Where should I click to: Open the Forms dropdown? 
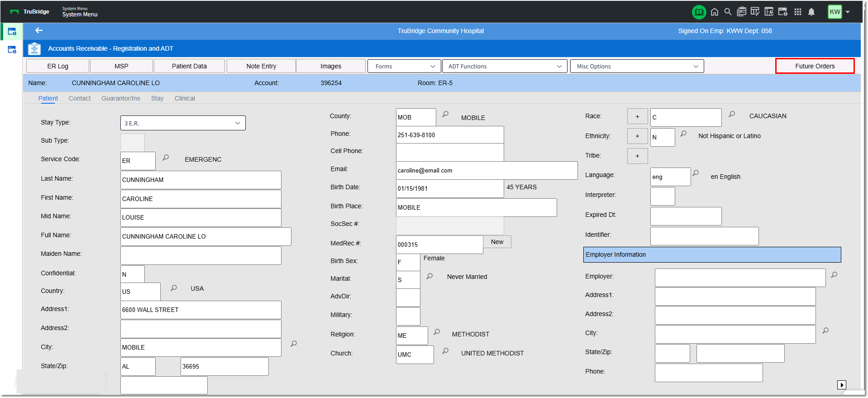(404, 66)
